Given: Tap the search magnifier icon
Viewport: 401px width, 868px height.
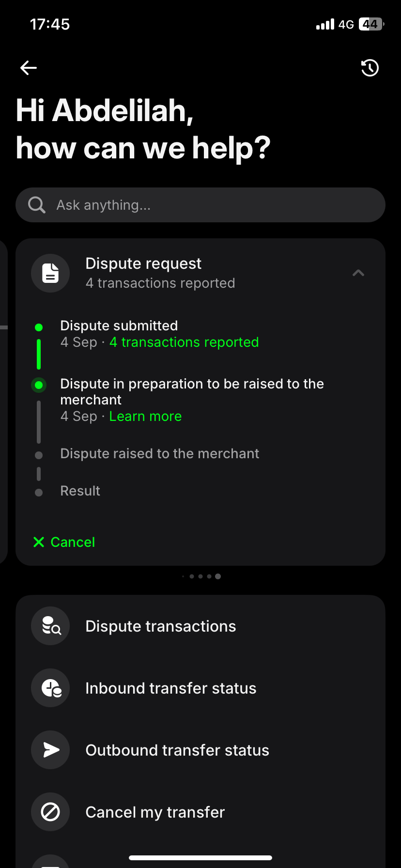Looking at the screenshot, I should coord(37,205).
